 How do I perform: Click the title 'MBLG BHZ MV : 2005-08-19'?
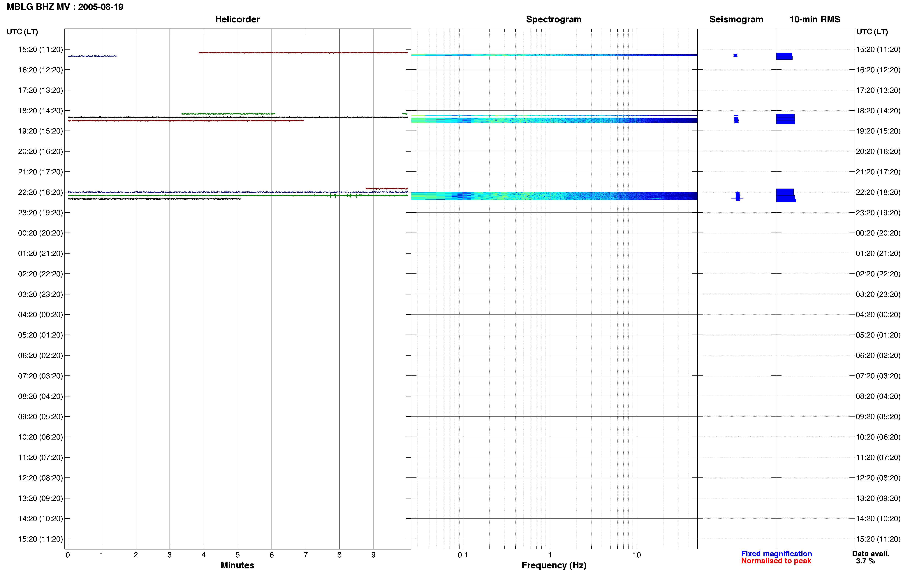(65, 7)
